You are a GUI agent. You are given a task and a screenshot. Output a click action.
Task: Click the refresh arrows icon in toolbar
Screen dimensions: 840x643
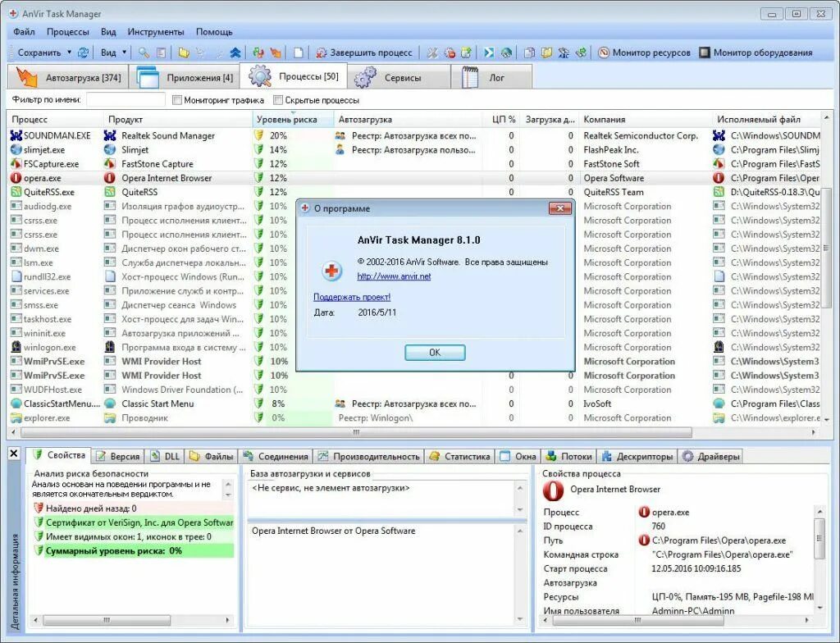pos(83,52)
